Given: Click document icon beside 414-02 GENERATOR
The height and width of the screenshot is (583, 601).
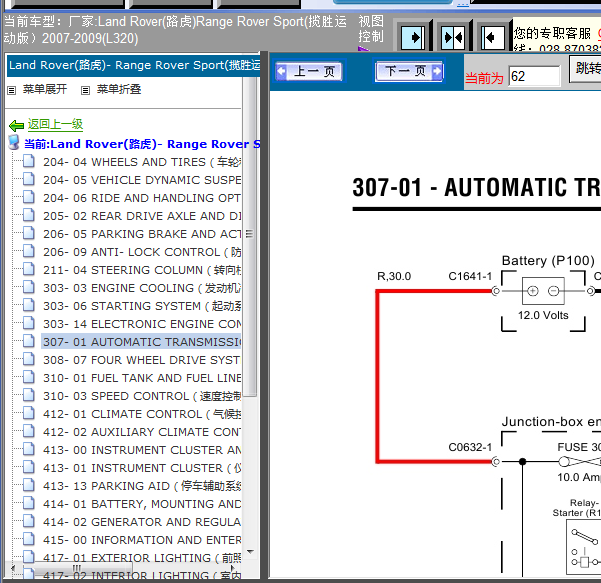Looking at the screenshot, I should (29, 521).
